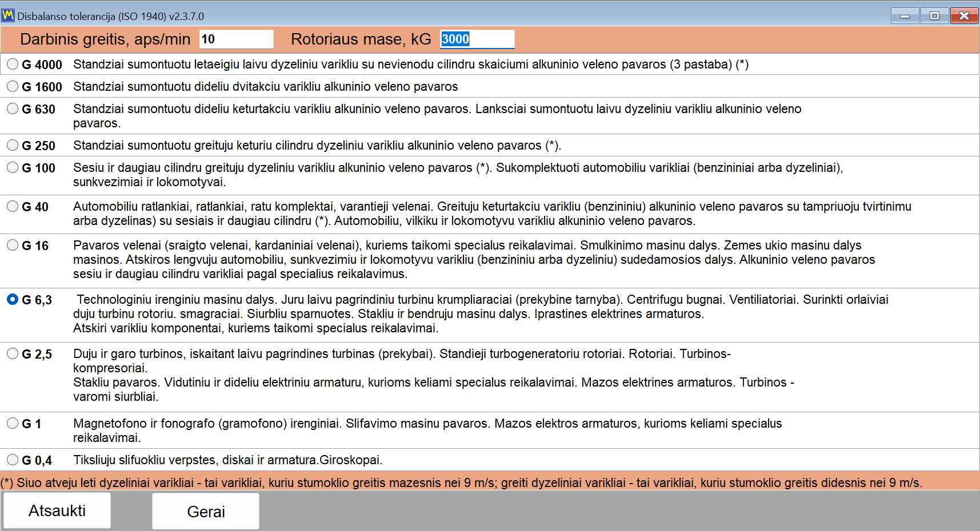The image size is (980, 531).
Task: Select the G 0,4 radio option
Action: coord(13,460)
